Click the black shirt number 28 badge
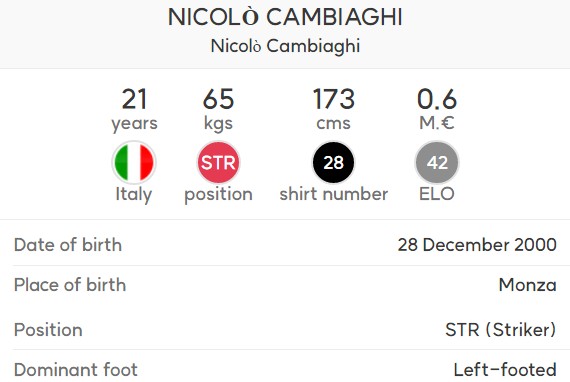Image resolution: width=570 pixels, height=382 pixels. point(333,162)
